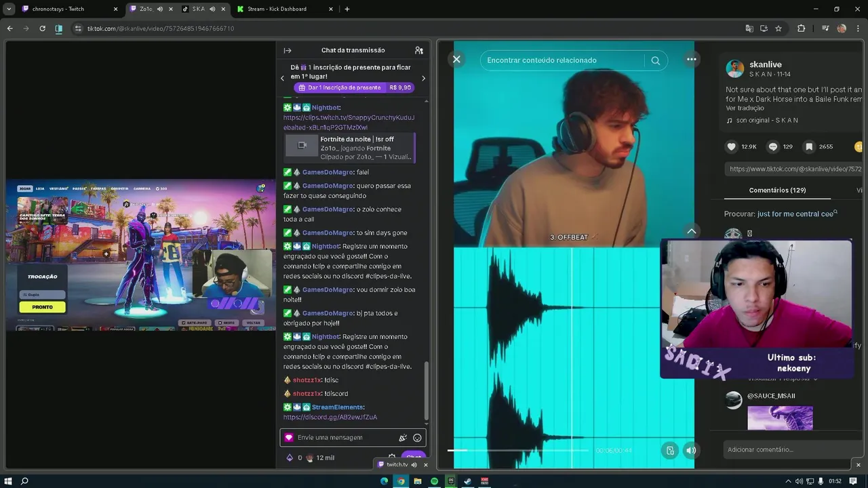Open File Explorer from the taskbar
Screen dimensions: 868x488
tap(418, 481)
